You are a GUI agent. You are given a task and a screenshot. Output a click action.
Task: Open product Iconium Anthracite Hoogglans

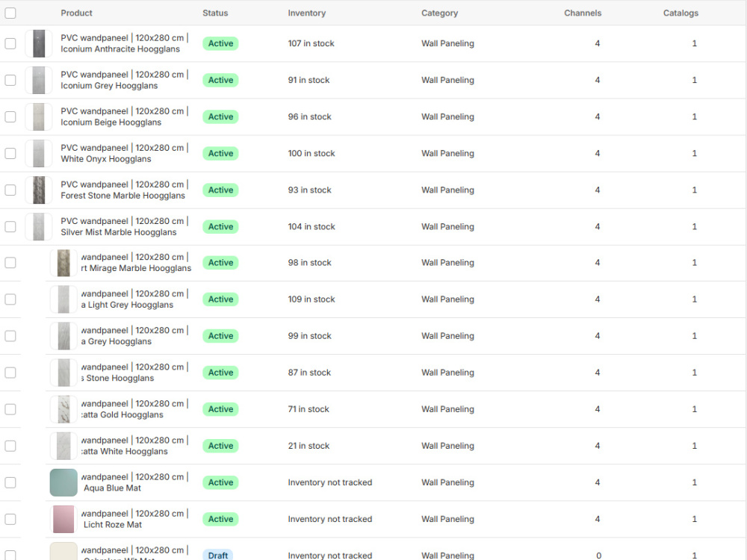pyautogui.click(x=124, y=43)
